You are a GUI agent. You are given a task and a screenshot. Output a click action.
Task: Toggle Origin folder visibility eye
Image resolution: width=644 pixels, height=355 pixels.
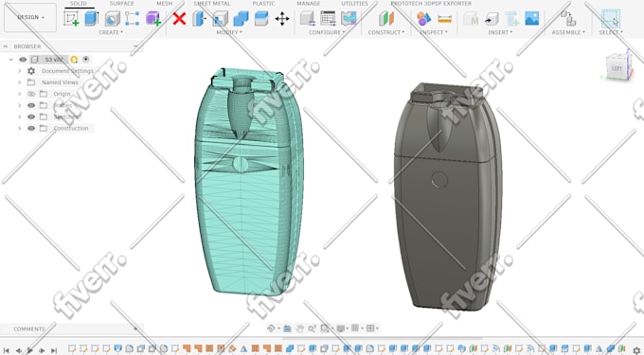pyautogui.click(x=31, y=94)
